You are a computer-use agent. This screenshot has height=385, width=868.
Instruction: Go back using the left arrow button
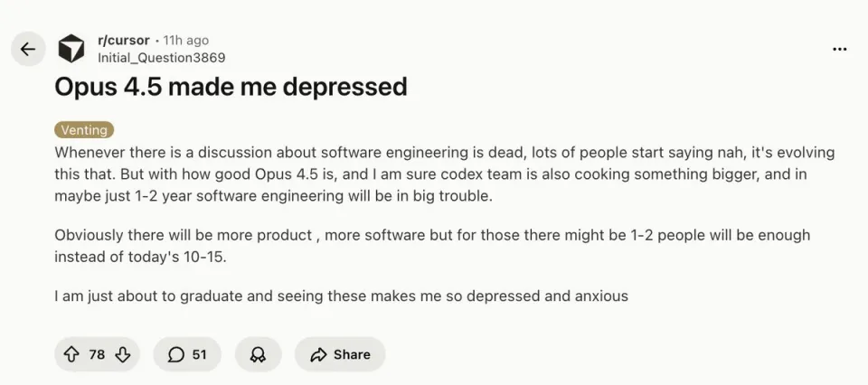pyautogui.click(x=28, y=49)
